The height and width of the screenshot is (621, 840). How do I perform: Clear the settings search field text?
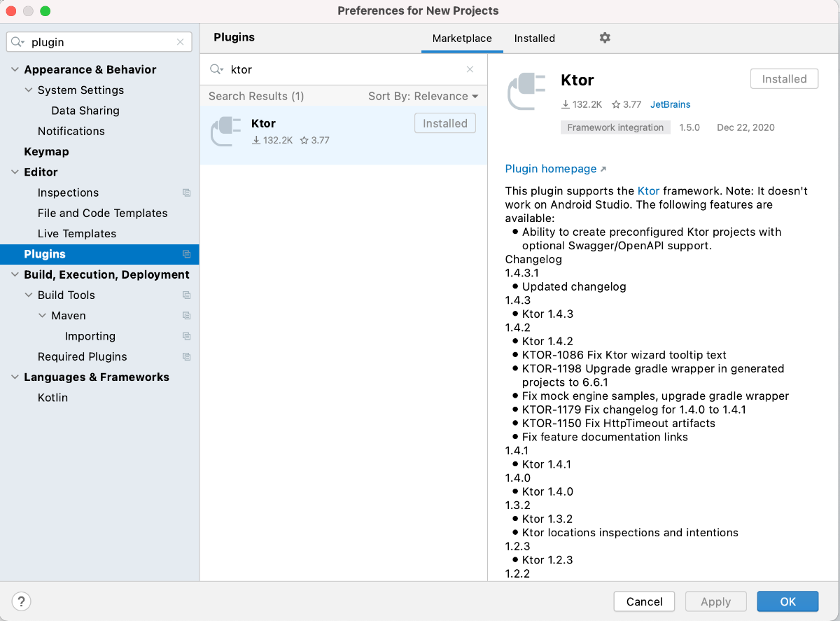(x=180, y=42)
